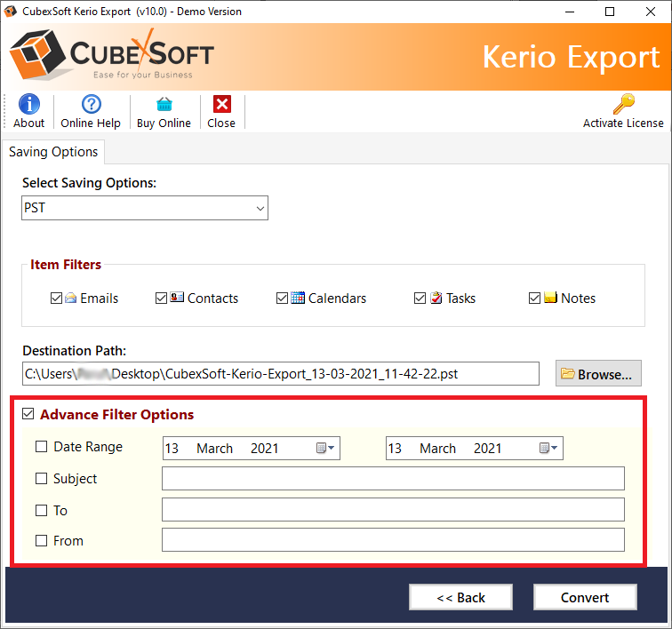Click the Buy Online basket icon
672x629 pixels.
click(164, 104)
